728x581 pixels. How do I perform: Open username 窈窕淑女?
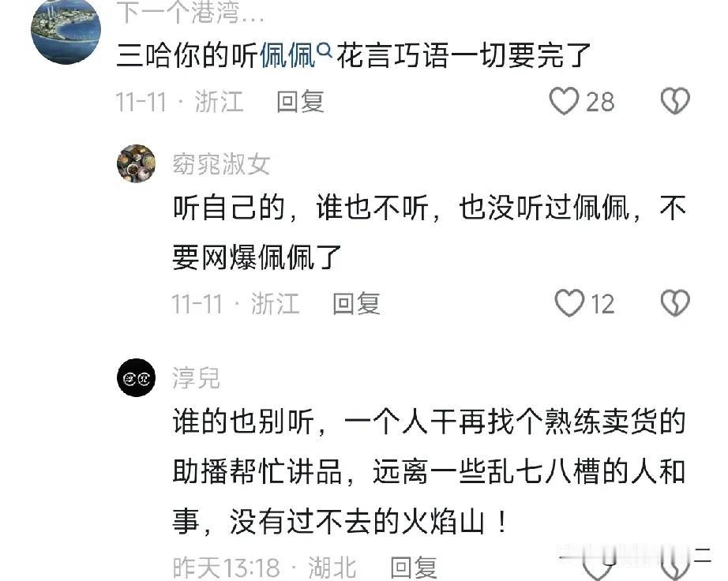(x=221, y=164)
